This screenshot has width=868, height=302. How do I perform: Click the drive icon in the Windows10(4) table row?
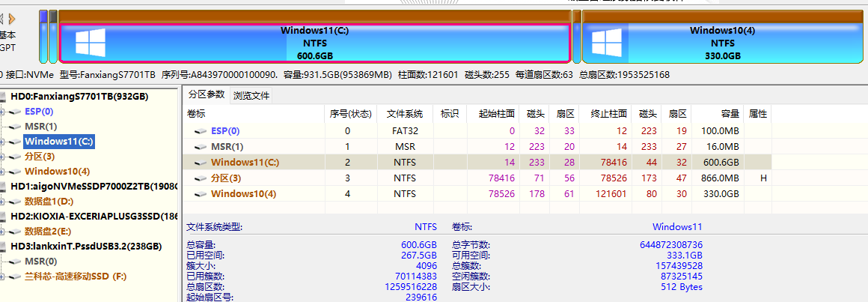point(201,194)
